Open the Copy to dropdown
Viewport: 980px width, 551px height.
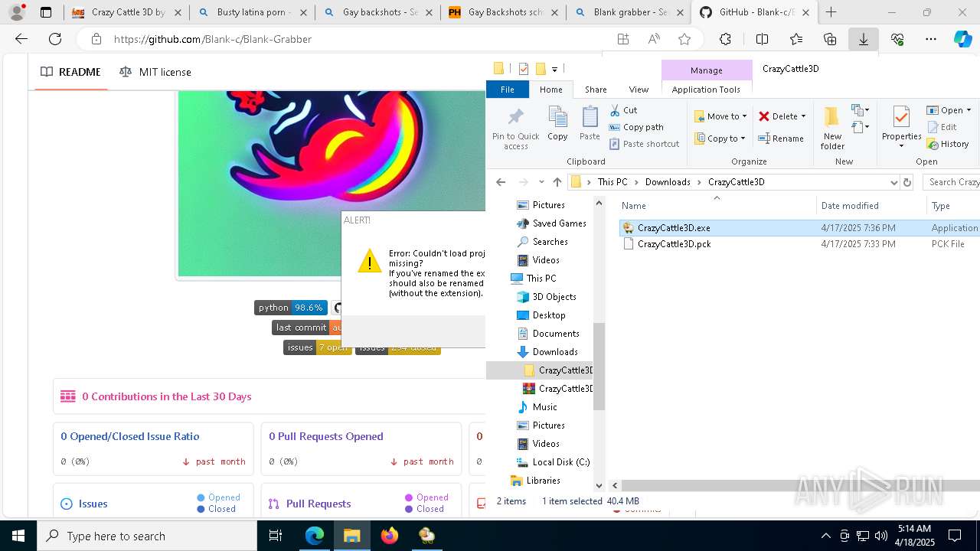(720, 139)
